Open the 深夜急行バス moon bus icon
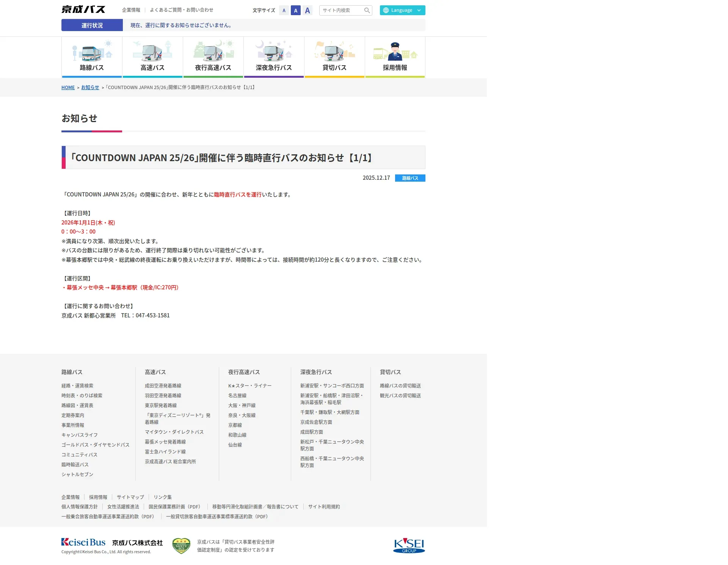Image resolution: width=728 pixels, height=565 pixels. click(x=274, y=52)
